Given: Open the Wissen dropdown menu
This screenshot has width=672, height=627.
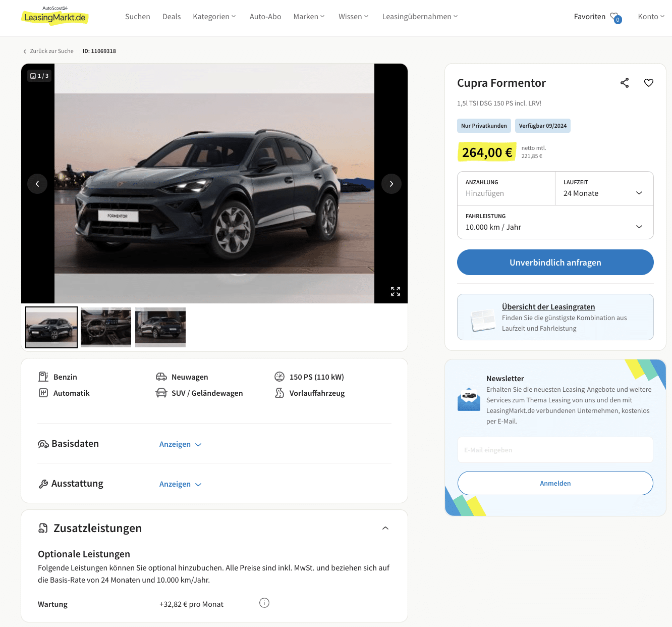Looking at the screenshot, I should pos(354,17).
